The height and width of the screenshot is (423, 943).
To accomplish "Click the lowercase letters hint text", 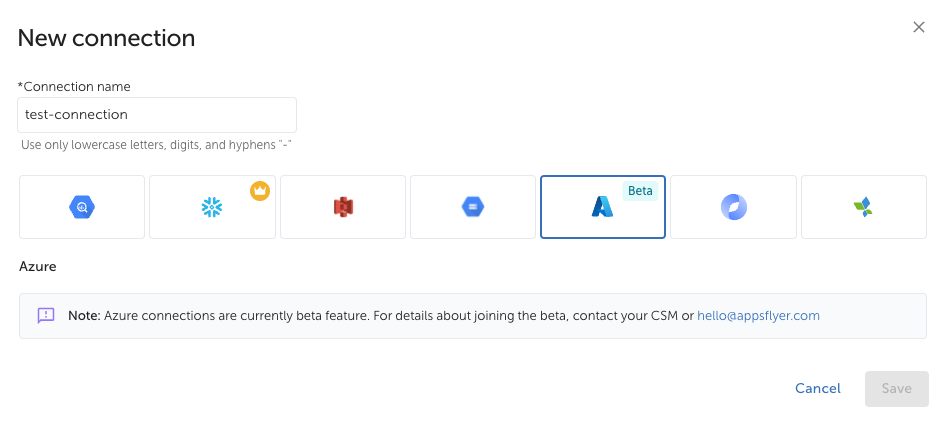I will (x=156, y=145).
